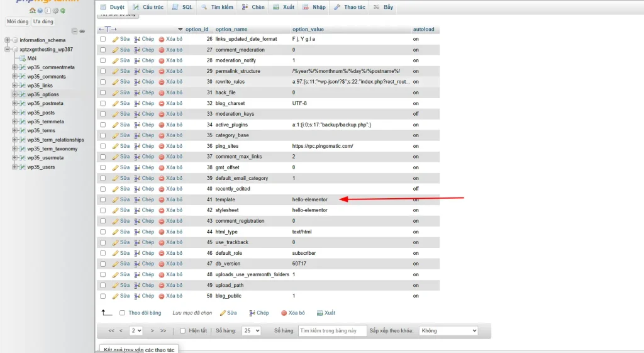Viewport: 644px width, 353px height.
Task: Click the 'Ưa dùng' favorites button
Action: 43,22
